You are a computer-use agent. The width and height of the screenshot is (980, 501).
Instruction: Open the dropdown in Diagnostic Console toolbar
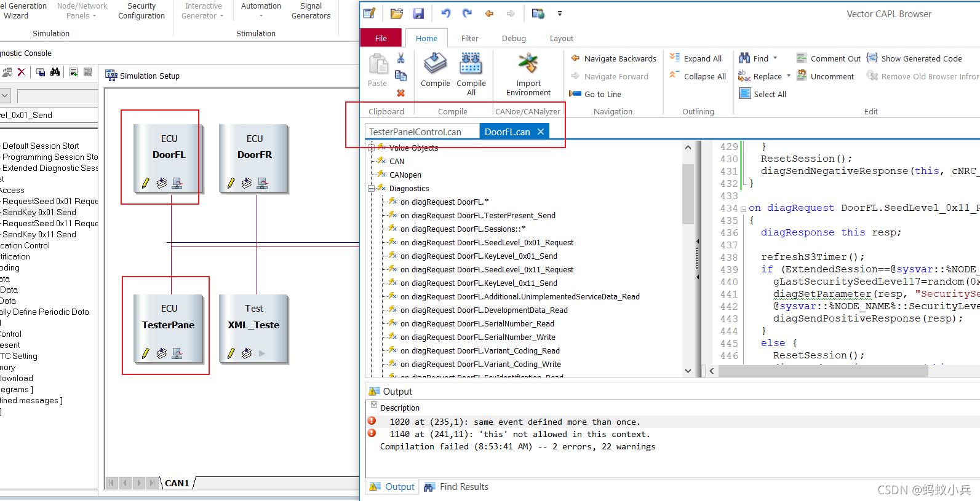(5, 96)
